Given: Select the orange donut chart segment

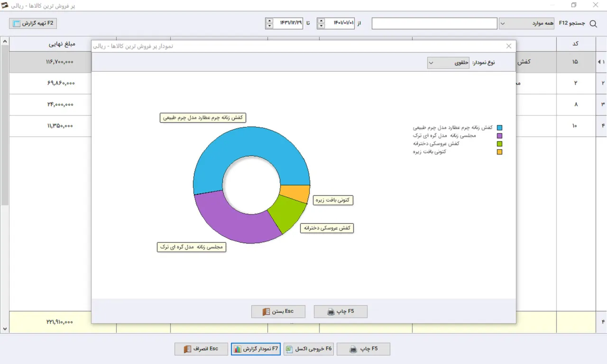Looking at the screenshot, I should click(x=295, y=193).
